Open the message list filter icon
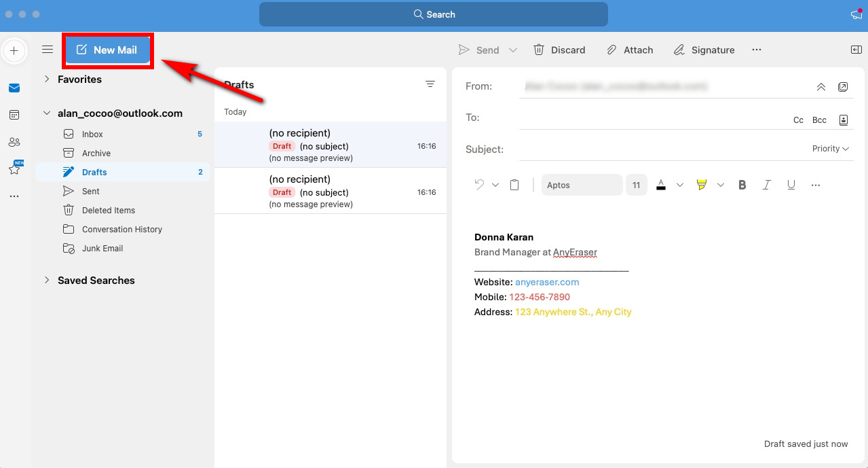Screen dimensions: 868x468 (430, 84)
